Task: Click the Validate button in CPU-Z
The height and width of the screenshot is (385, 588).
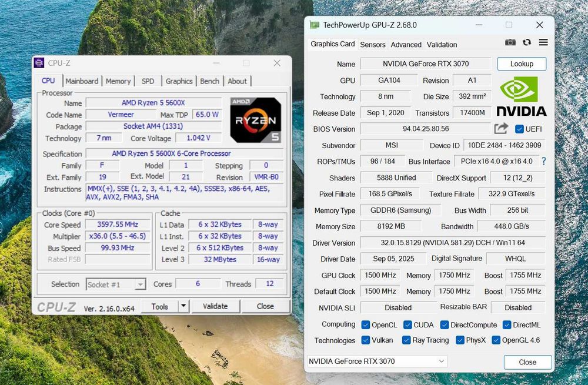Action: tap(215, 306)
